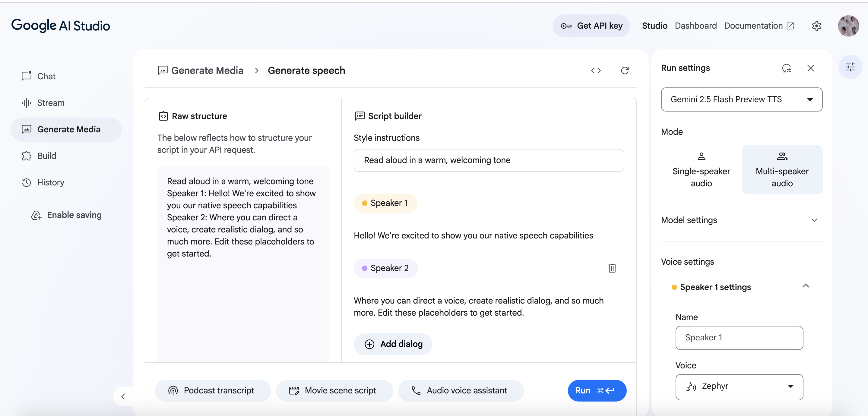
Task: Click Speaker 2 dialog text 'Where you can direct'
Action: [478, 307]
